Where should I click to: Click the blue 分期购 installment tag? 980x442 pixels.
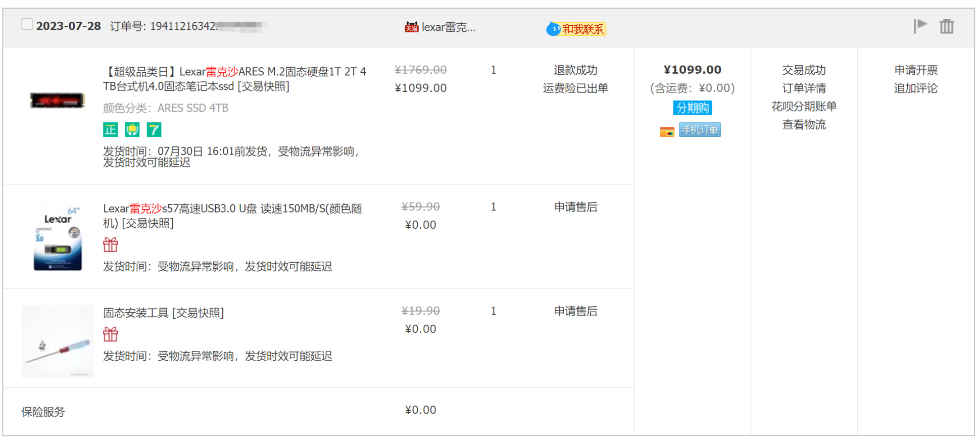[x=692, y=108]
